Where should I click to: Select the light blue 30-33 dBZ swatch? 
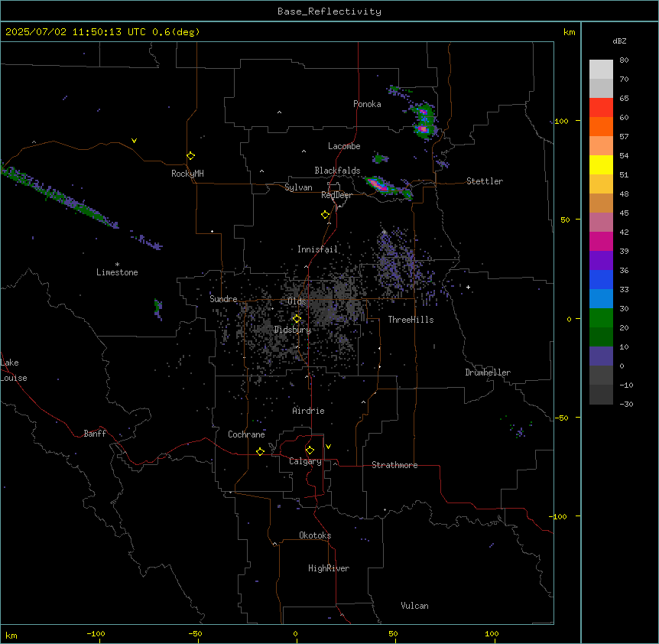click(x=601, y=299)
